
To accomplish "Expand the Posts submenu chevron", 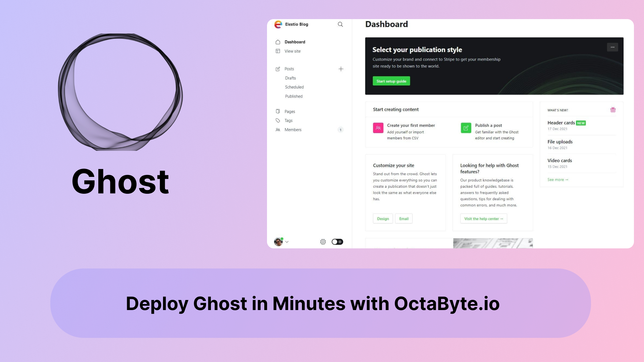I will coord(341,68).
